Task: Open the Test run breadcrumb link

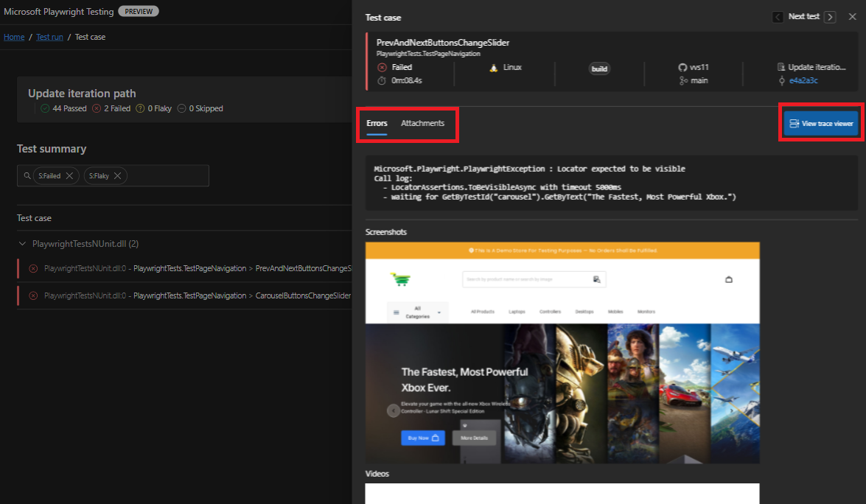Action: [49, 37]
